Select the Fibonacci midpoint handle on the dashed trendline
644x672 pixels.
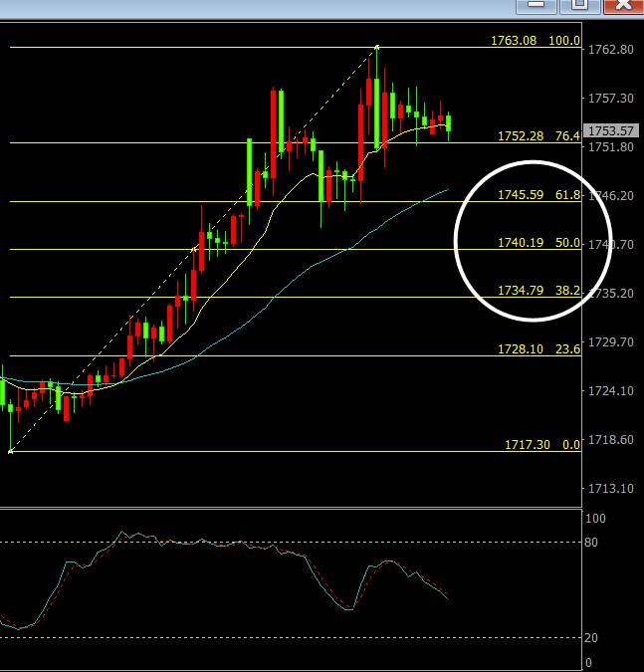[194, 249]
